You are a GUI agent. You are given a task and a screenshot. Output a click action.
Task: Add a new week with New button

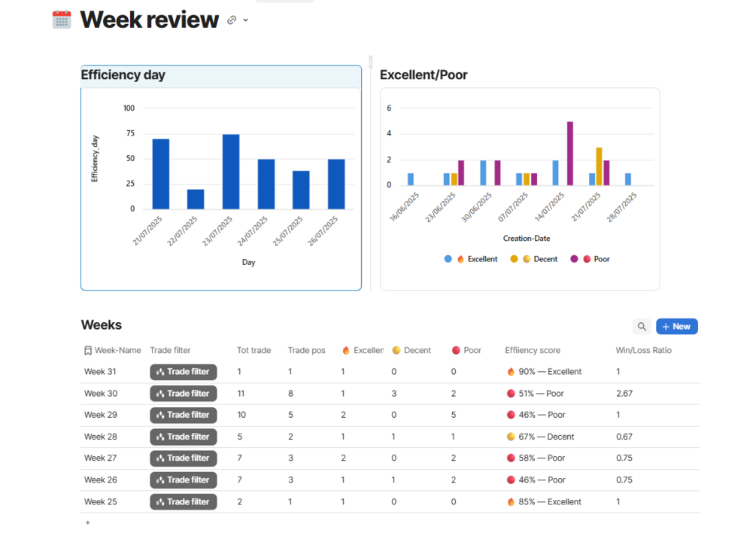tap(676, 327)
